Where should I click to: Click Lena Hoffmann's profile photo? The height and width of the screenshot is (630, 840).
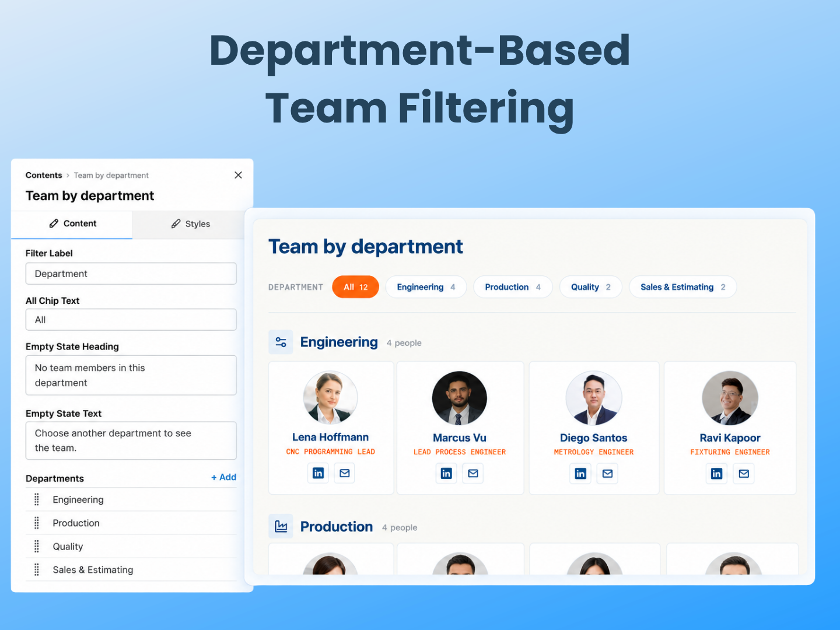coord(330,398)
